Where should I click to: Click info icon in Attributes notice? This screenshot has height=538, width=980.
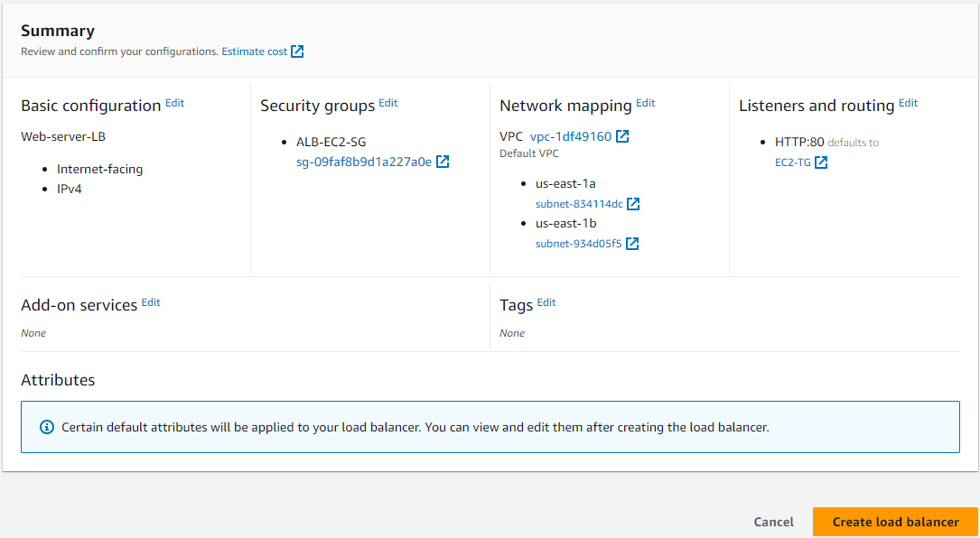pyautogui.click(x=47, y=427)
